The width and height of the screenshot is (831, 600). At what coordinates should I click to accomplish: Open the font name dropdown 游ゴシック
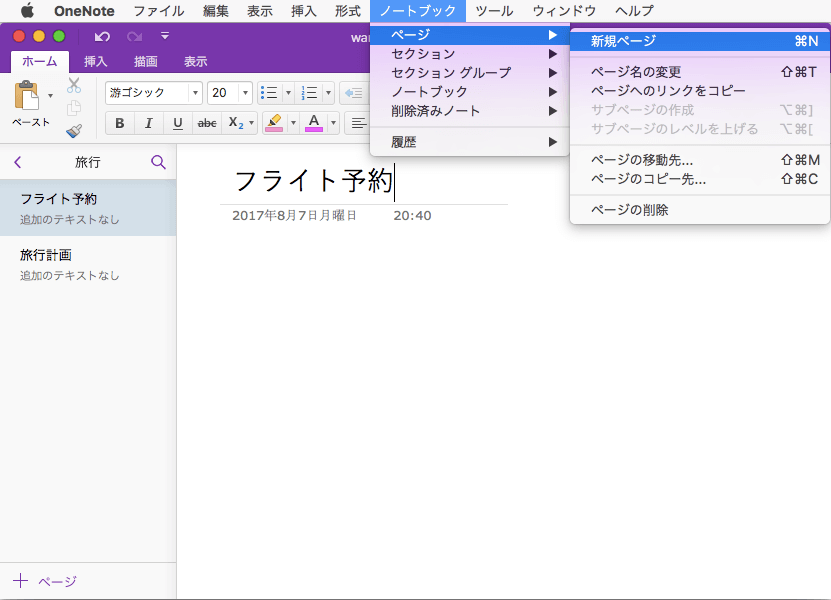point(153,93)
